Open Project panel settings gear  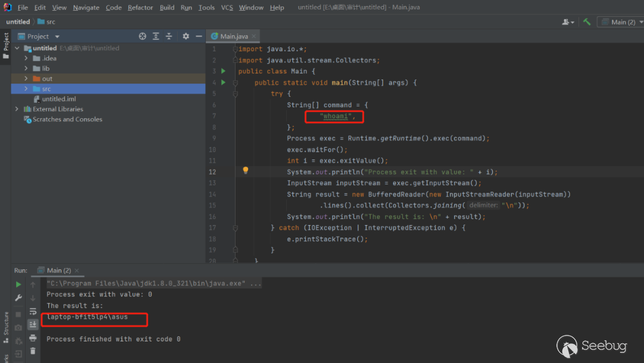pyautogui.click(x=185, y=36)
